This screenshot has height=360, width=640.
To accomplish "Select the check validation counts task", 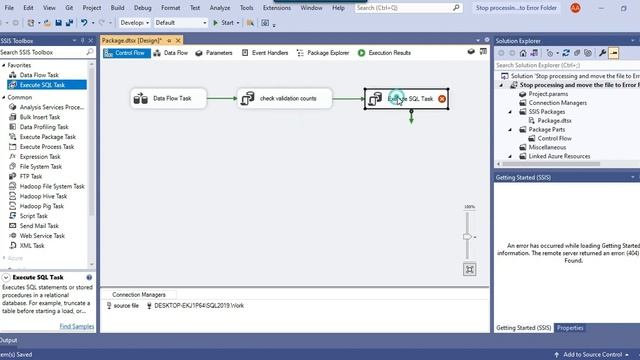I will click(x=284, y=98).
